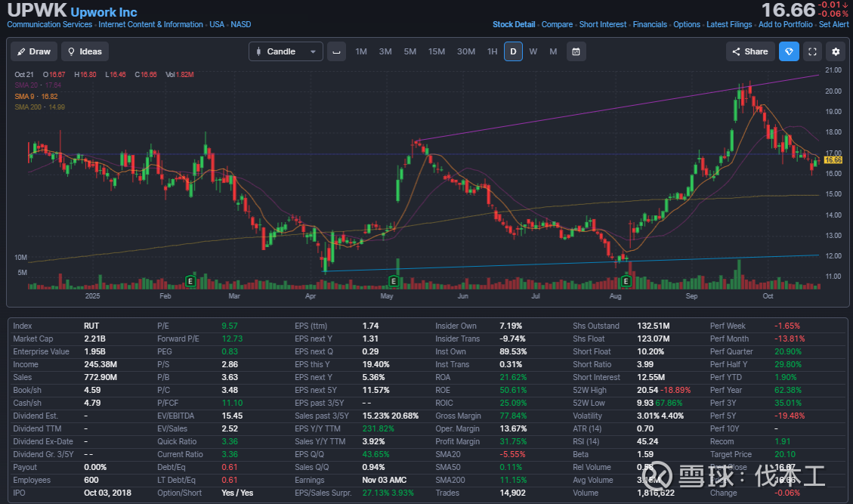Open the Options link in header

point(687,24)
